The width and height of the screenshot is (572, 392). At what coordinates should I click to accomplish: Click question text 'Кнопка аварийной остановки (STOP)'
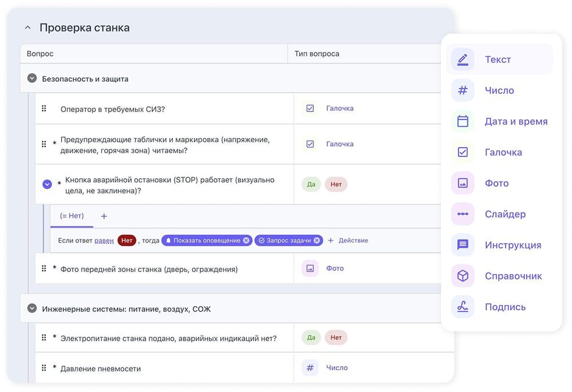click(170, 185)
